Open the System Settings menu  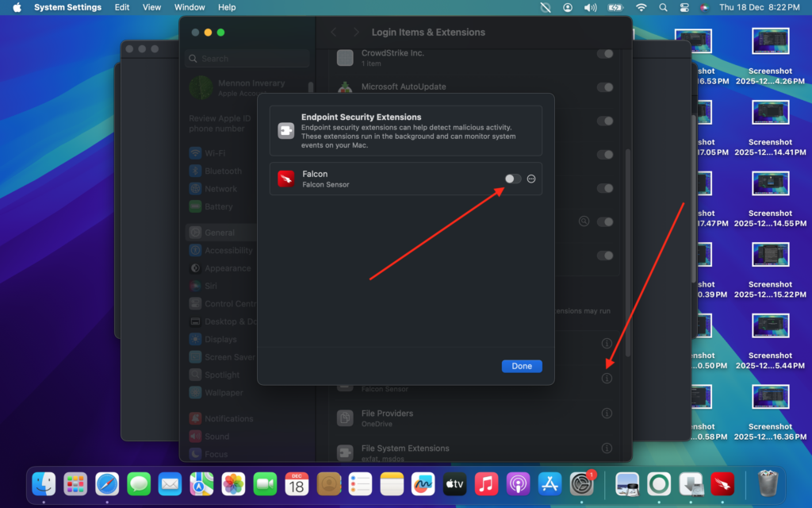(68, 7)
